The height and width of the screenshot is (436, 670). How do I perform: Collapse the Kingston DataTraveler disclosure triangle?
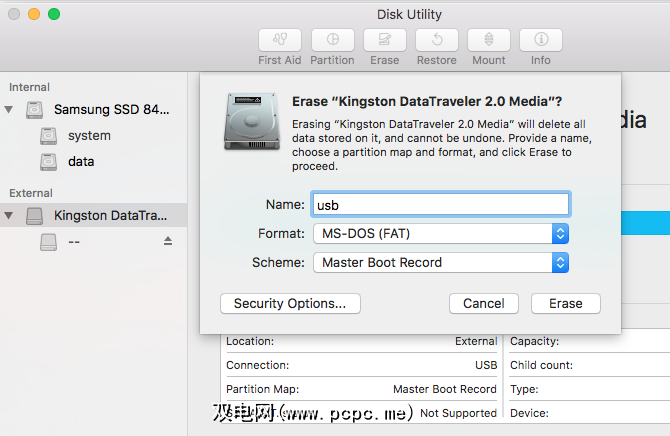pos(10,215)
